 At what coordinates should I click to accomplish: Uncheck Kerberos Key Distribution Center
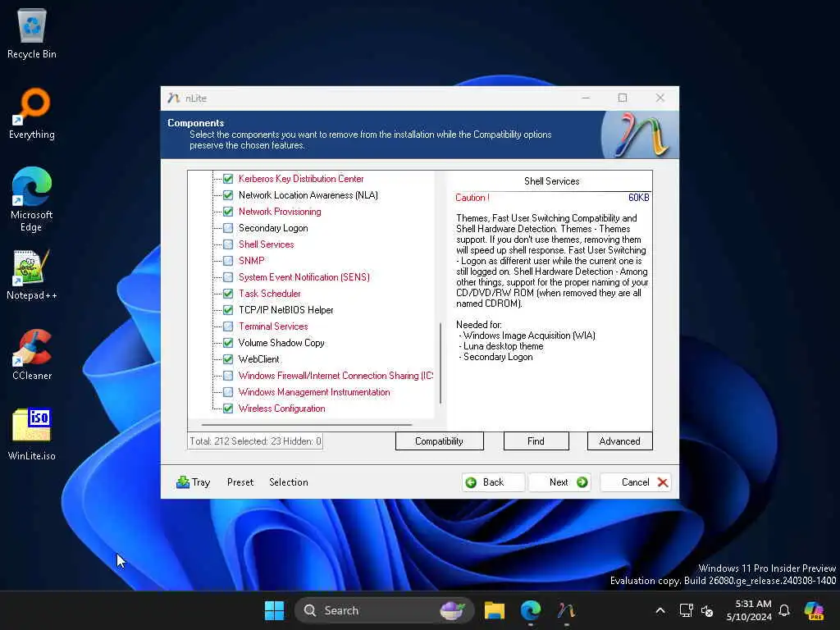coord(228,179)
